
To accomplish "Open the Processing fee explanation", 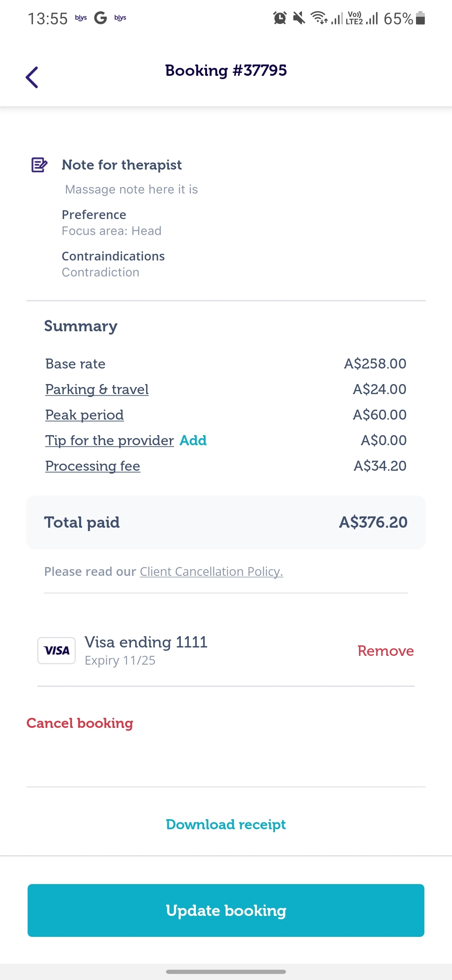I will [x=92, y=466].
